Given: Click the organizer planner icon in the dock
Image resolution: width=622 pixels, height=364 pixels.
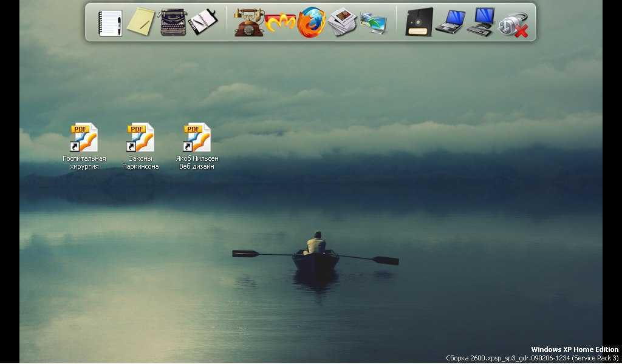Looking at the screenshot, I should click(203, 22).
